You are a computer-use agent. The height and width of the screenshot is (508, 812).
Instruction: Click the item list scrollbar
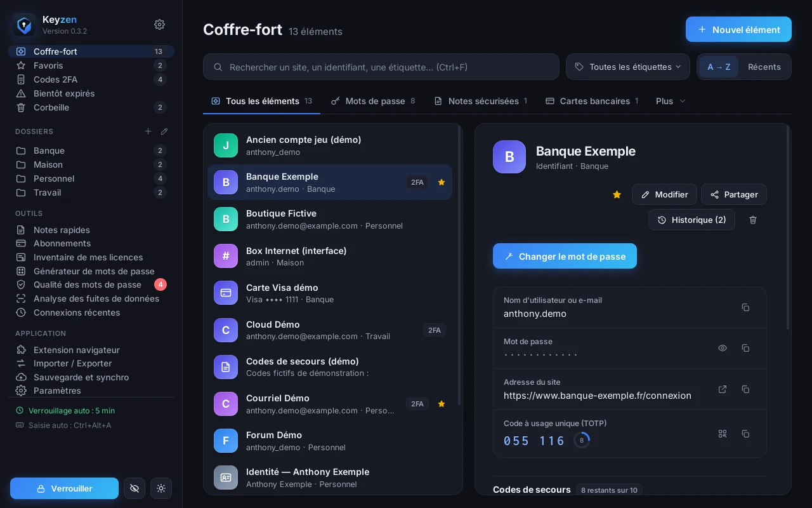(459, 265)
